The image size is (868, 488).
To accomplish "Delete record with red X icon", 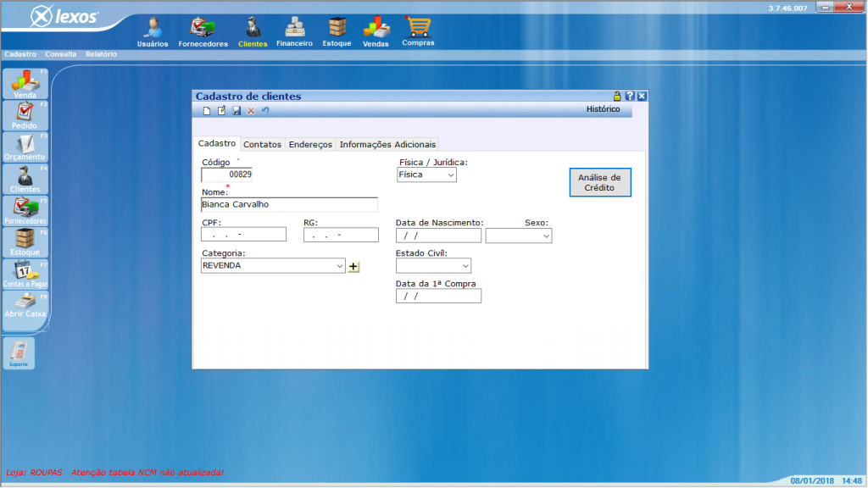I will coord(251,111).
